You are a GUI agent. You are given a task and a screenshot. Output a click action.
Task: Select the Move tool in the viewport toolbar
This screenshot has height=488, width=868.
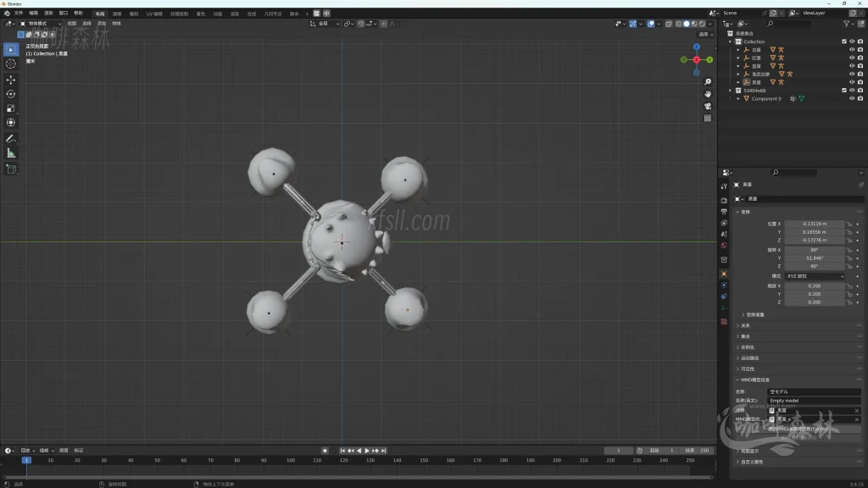click(x=11, y=79)
